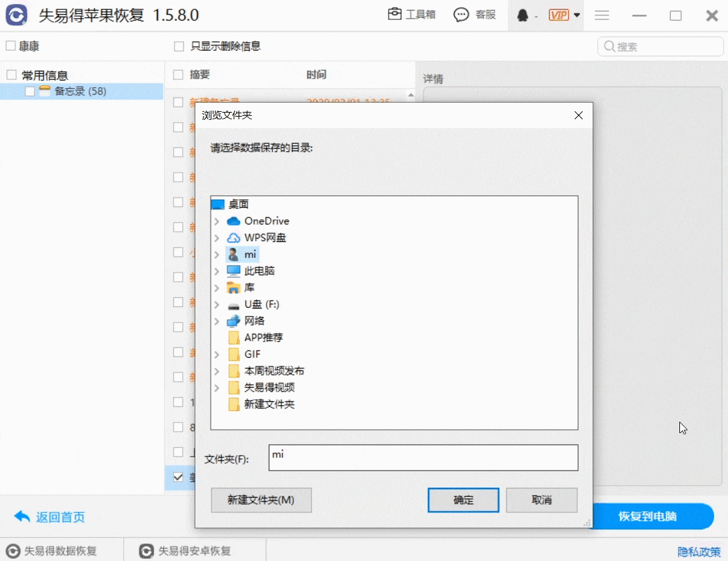Switch to 失易得安卓恢复
The height and width of the screenshot is (561, 728).
pos(185,551)
